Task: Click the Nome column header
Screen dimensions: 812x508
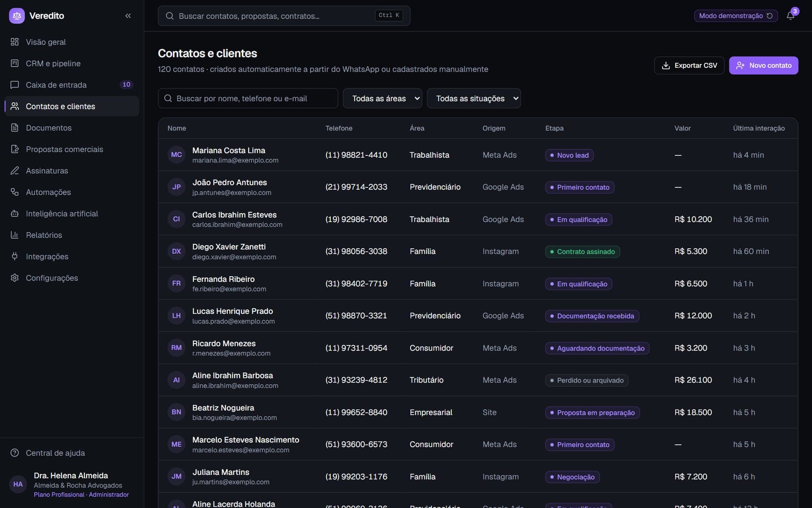Action: coord(177,128)
